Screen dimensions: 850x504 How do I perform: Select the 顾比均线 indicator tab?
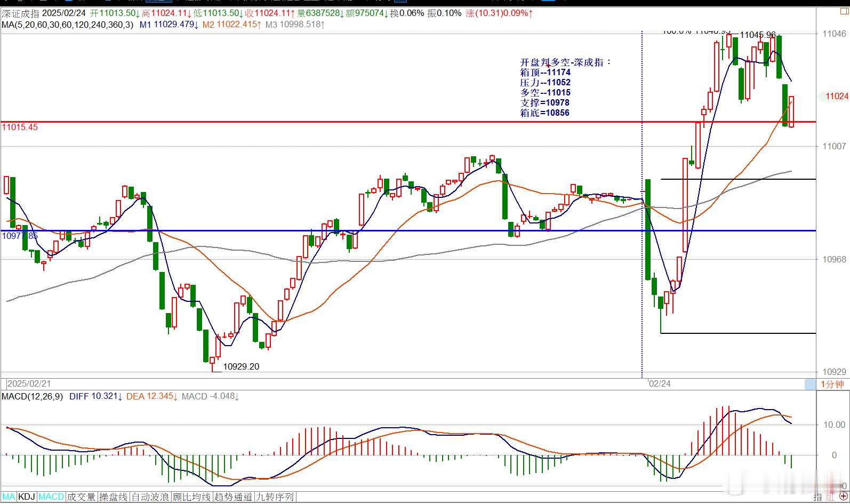click(193, 497)
